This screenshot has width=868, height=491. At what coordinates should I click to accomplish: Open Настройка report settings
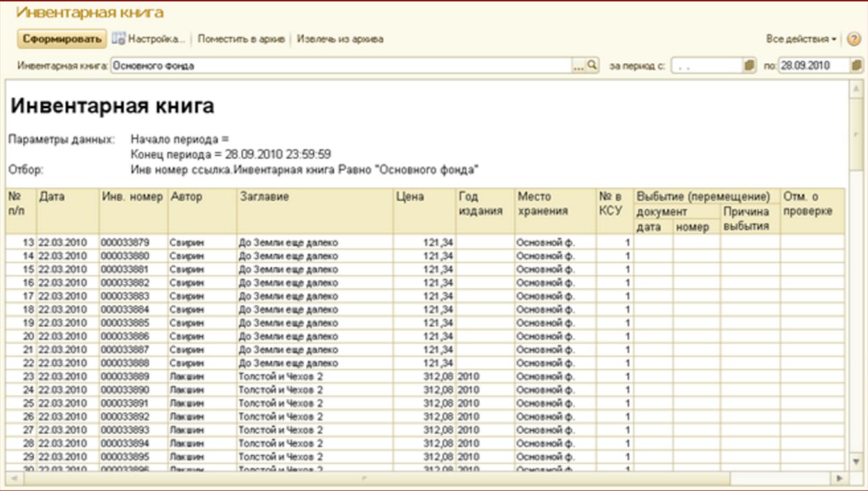pos(150,39)
